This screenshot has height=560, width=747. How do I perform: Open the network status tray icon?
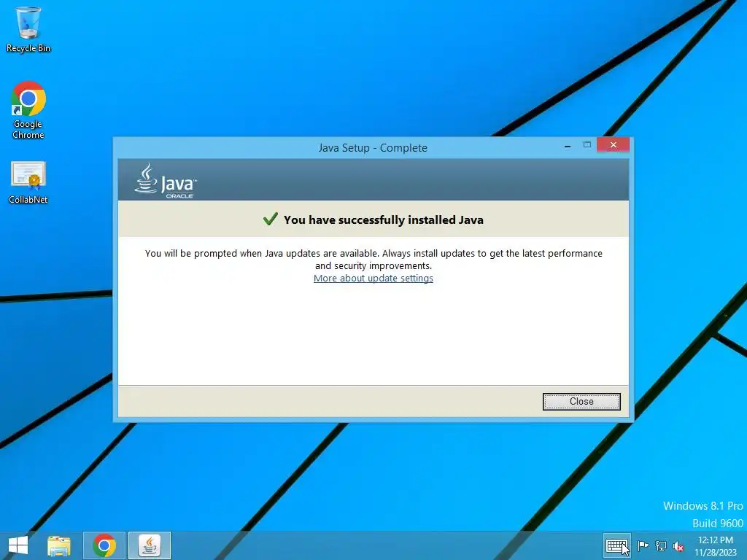coord(661,545)
